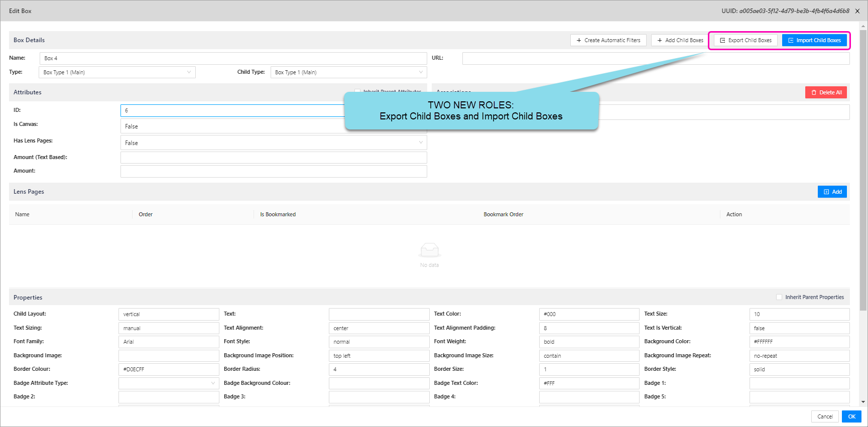Image resolution: width=868 pixels, height=427 pixels.
Task: Click the UUID text in header
Action: pos(785,11)
